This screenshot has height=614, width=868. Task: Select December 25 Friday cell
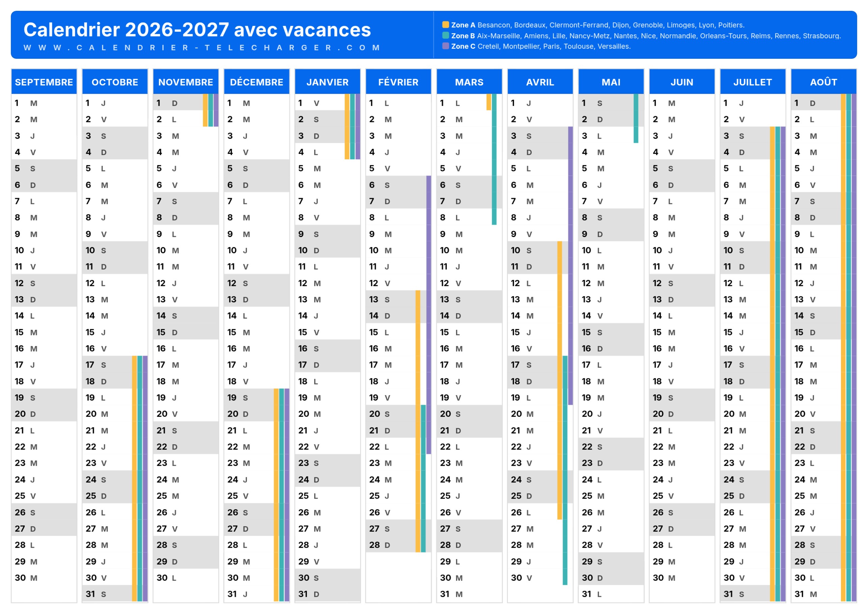tap(257, 496)
